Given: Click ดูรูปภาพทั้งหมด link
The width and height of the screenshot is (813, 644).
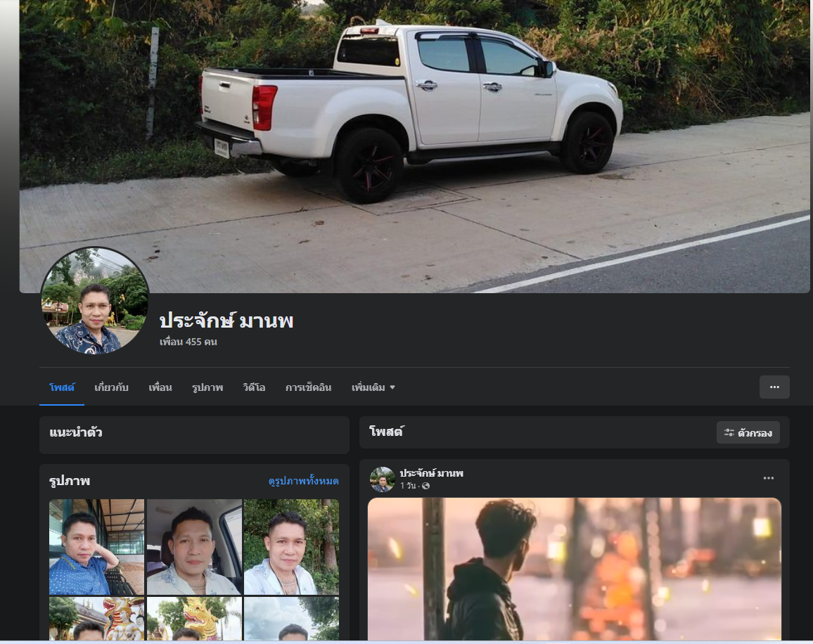Looking at the screenshot, I should (303, 481).
